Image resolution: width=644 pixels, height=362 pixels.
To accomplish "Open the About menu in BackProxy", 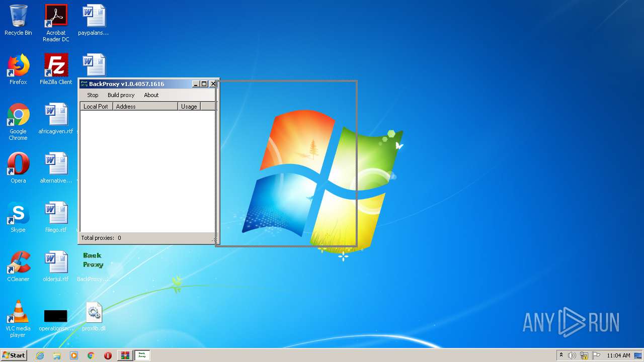I will coord(151,95).
